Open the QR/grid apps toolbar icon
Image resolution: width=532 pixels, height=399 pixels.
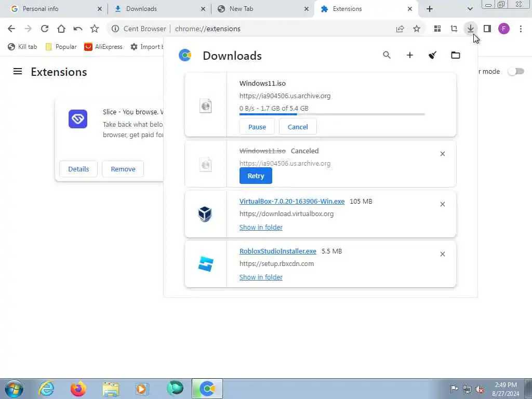coord(437,29)
